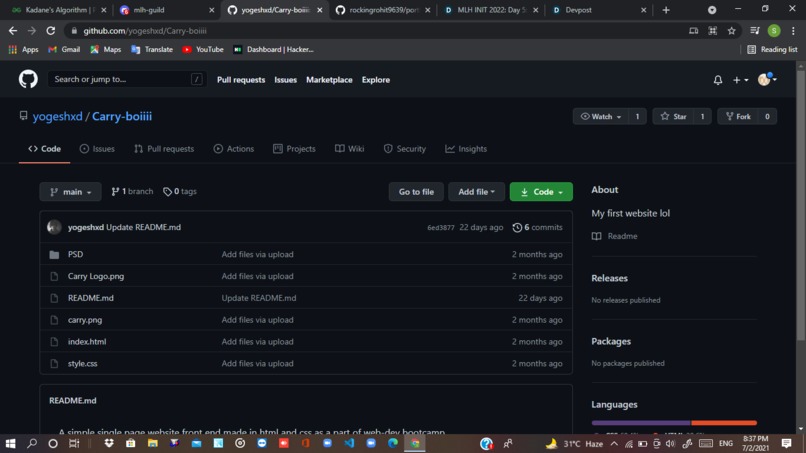Open the style.css file
806x453 pixels.
click(x=82, y=364)
